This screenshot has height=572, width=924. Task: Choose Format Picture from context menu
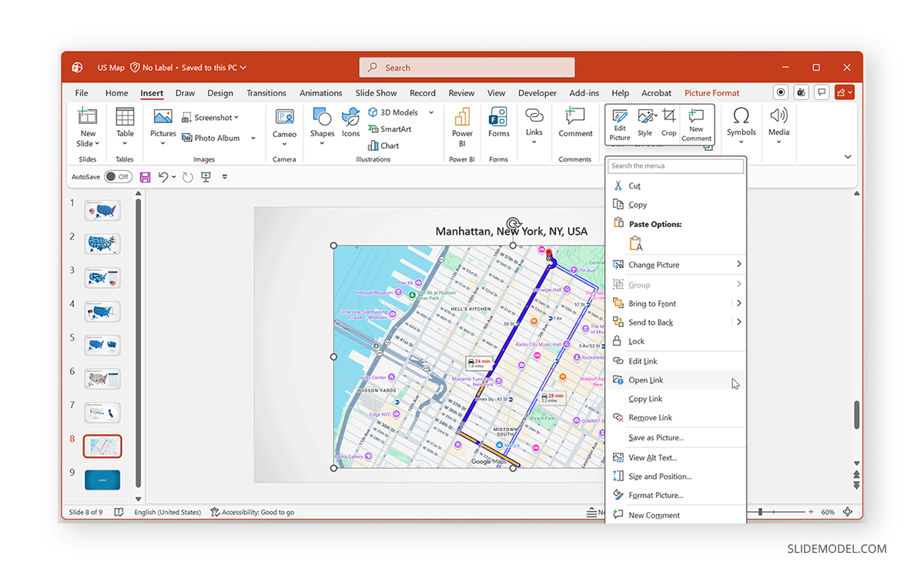676,495
